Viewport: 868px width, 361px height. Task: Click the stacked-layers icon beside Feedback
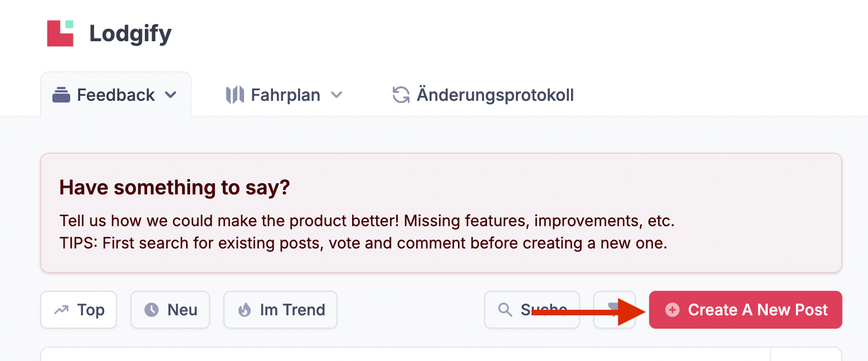(61, 95)
